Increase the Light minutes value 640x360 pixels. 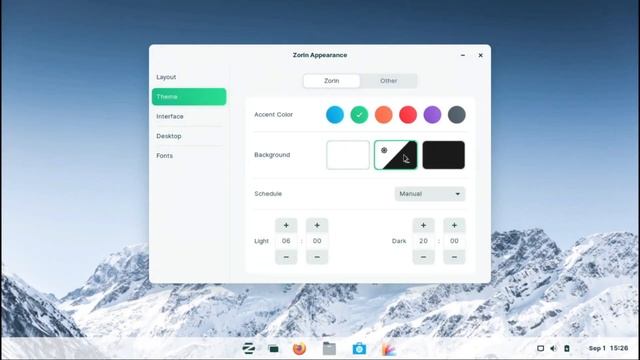click(317, 225)
